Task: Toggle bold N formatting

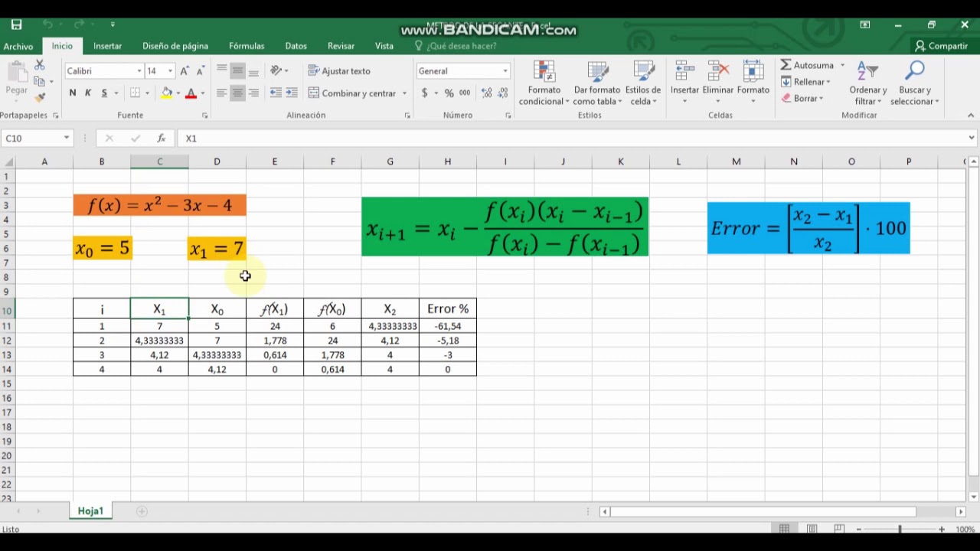Action: (x=73, y=93)
